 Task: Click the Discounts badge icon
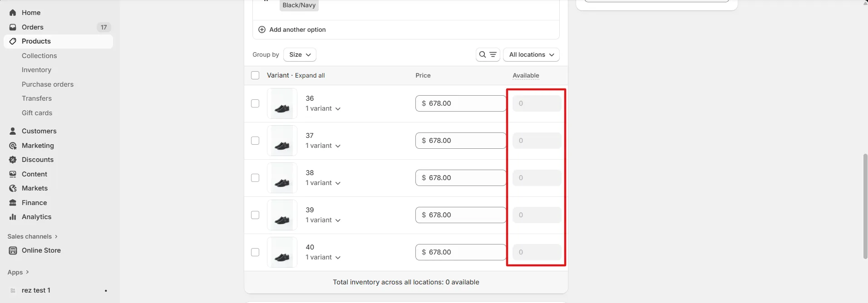tap(13, 160)
